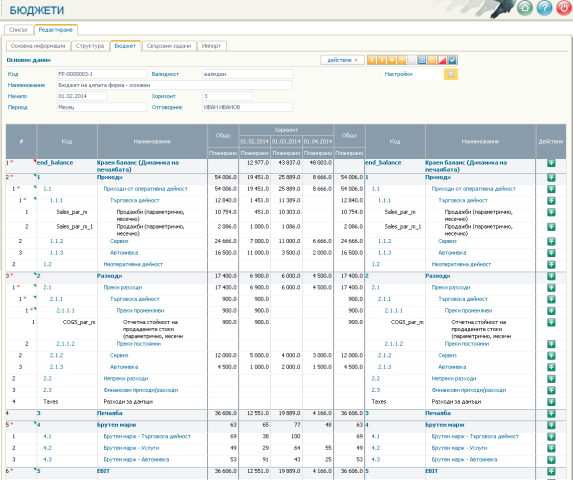The width and height of the screenshot is (573, 480).
Task: Open the Брутен марж - Услуги link
Action: tap(131, 448)
